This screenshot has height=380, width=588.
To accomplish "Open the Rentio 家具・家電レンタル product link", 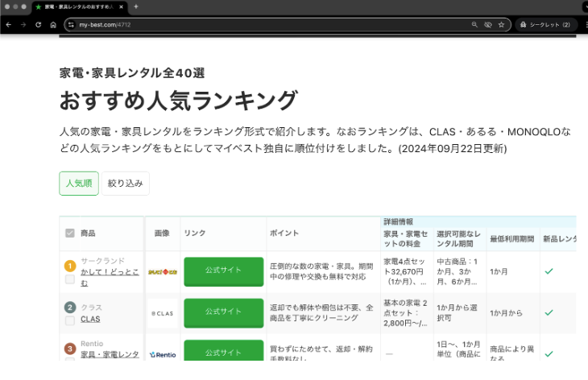I will [x=110, y=354].
